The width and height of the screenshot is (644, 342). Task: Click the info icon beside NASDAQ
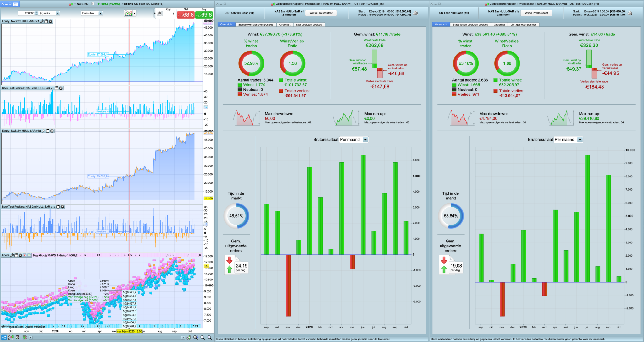coord(93,4)
